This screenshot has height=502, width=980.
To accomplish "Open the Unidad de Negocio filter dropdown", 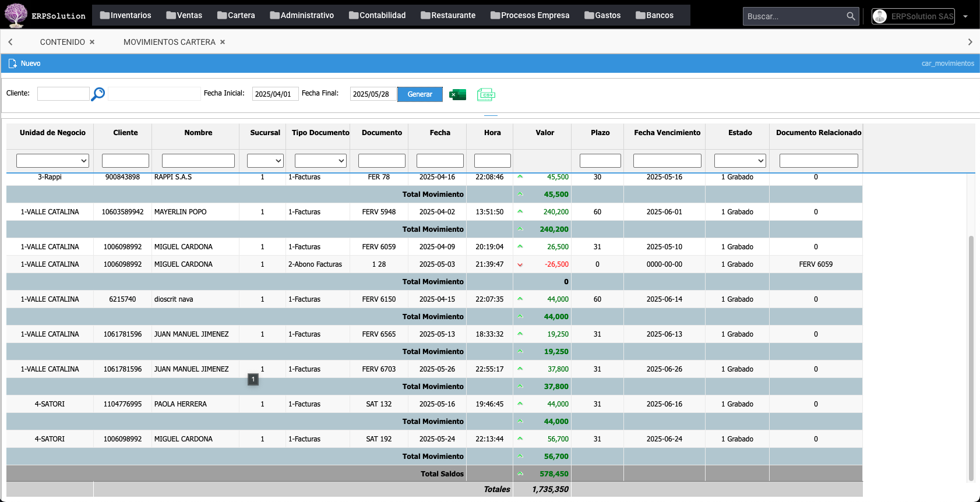I will (x=52, y=161).
